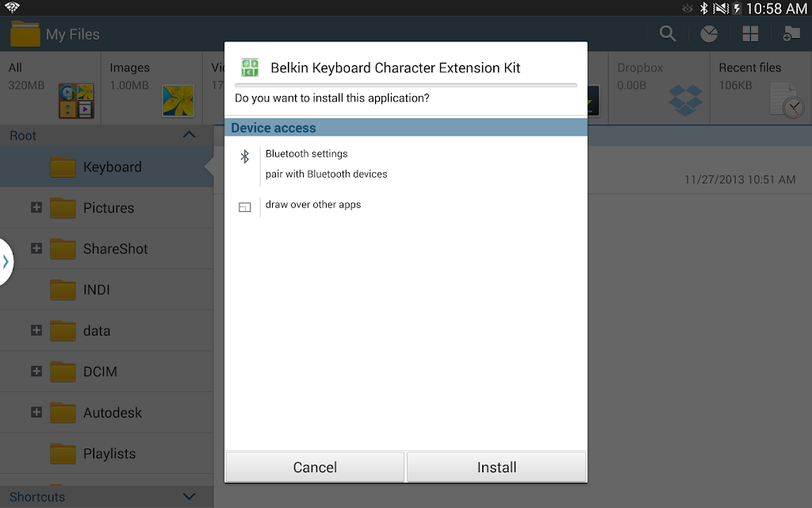Click the storage usage pie chart icon
This screenshot has height=508, width=812.
tap(709, 34)
